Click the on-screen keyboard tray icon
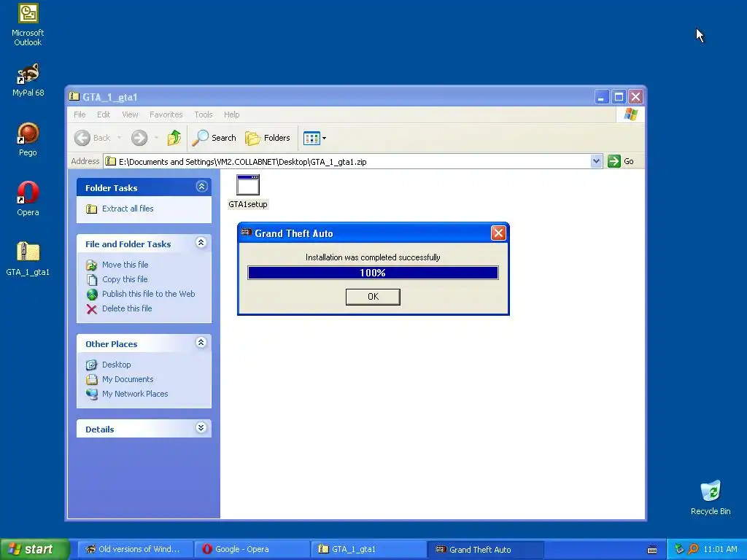747x560 pixels. 652,550
